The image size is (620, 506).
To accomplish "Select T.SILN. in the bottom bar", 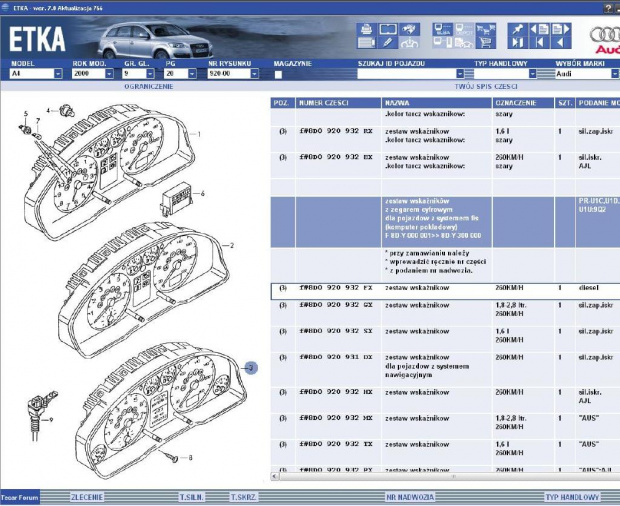I will [x=192, y=497].
